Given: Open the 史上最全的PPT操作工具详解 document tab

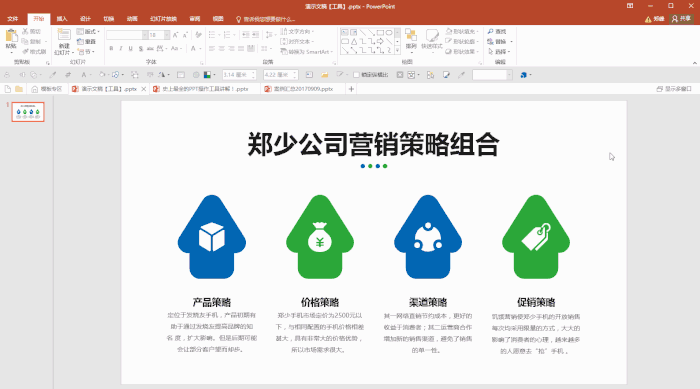Looking at the screenshot, I should pos(205,89).
